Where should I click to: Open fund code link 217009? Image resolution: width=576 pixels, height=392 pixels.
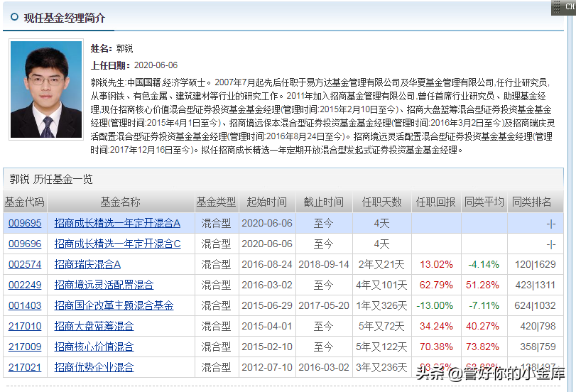point(25,347)
